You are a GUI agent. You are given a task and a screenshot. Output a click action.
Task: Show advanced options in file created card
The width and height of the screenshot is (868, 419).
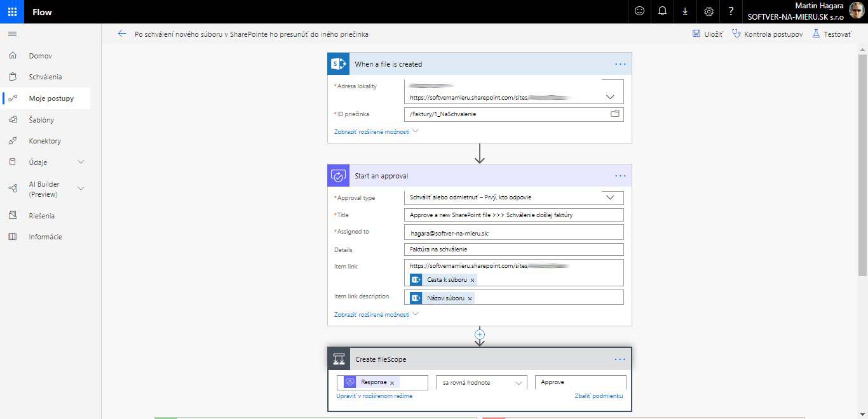click(376, 131)
